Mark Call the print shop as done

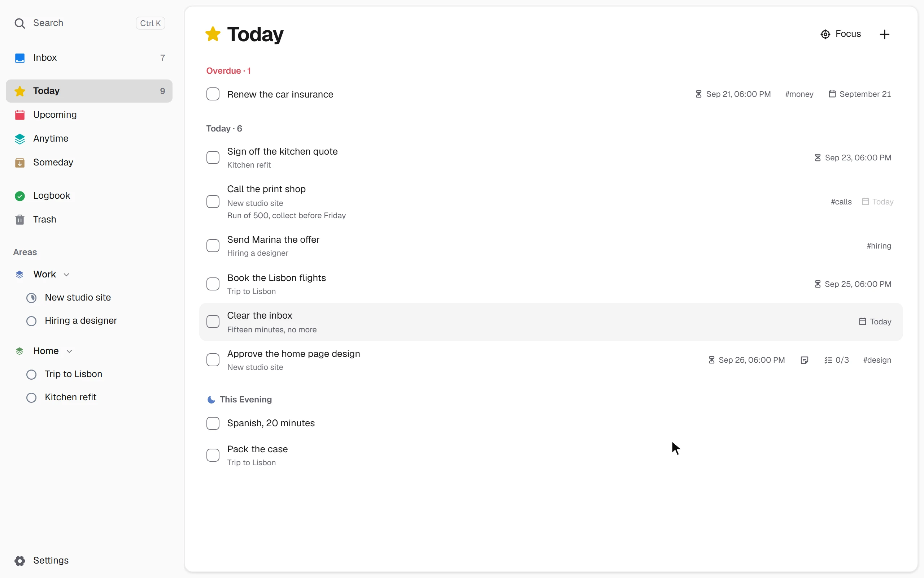213,202
